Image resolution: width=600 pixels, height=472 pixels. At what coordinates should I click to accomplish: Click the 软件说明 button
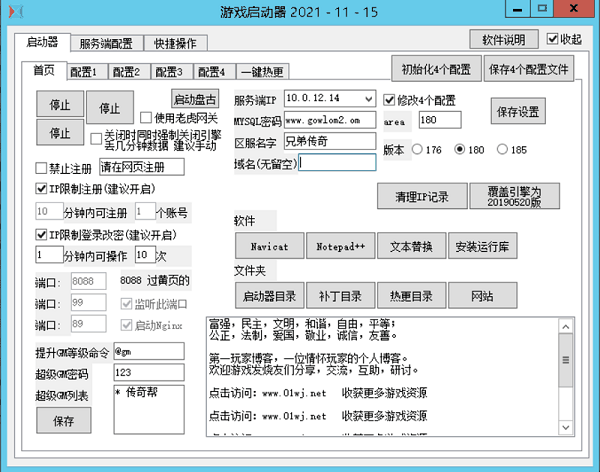(503, 41)
